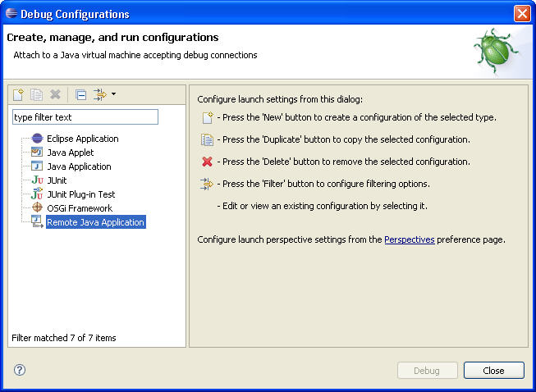
Task: Select Remote Java Application item
Action: 95,222
